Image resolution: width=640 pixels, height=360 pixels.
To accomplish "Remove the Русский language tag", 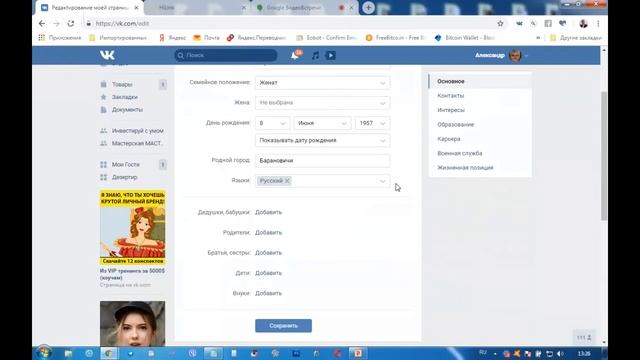I will click(287, 180).
